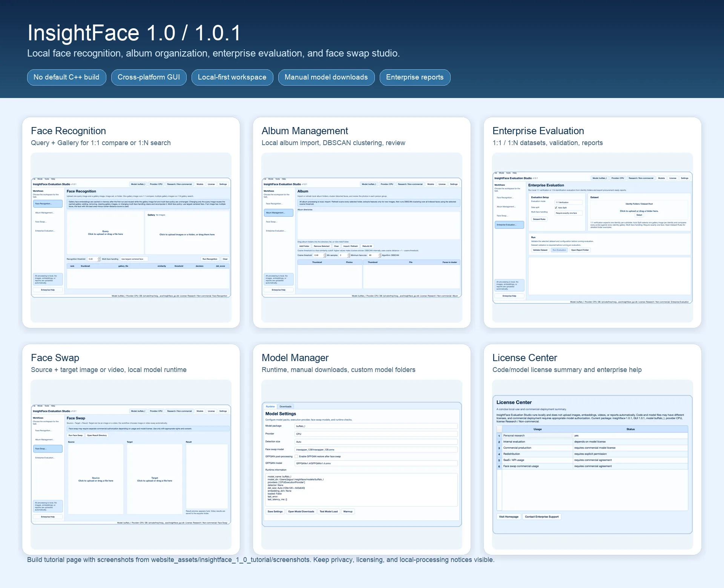The height and width of the screenshot is (588, 724).
Task: Click Rebuild All in Album screenshot
Action: (367, 246)
